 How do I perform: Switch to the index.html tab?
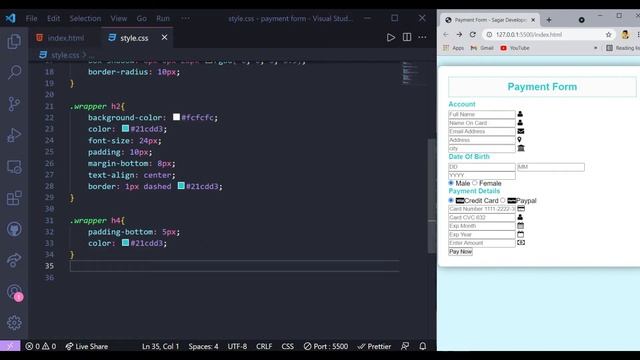click(65, 38)
